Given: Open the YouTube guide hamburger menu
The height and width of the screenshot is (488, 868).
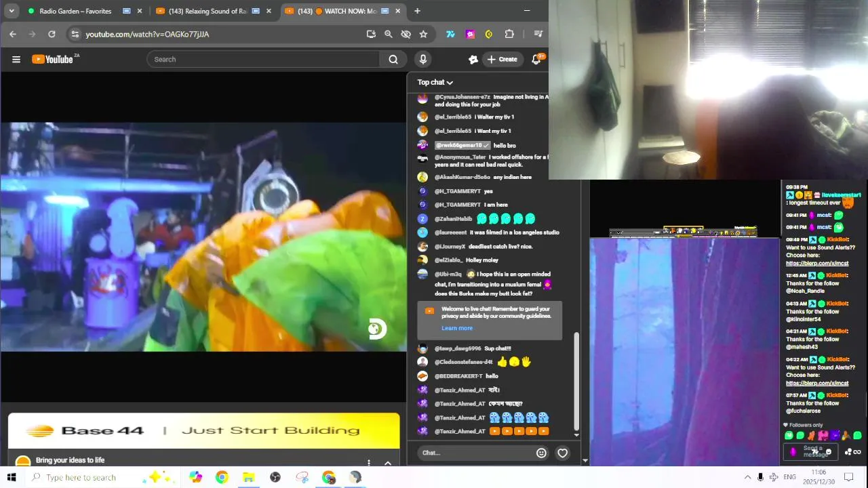Looking at the screenshot, I should 16,60.
